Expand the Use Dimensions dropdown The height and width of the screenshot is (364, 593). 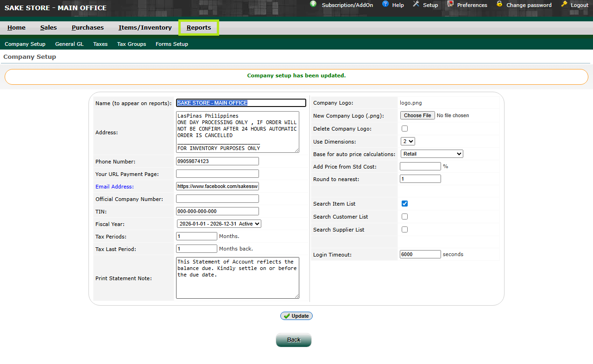(x=408, y=141)
